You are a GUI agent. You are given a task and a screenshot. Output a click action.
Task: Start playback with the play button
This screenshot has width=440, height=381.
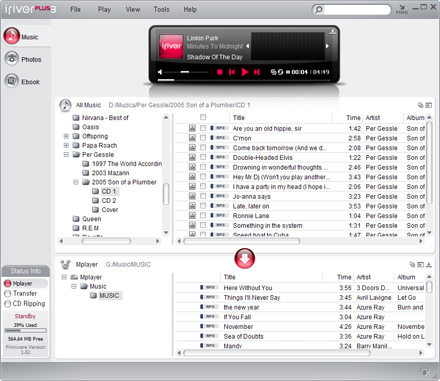[x=245, y=72]
